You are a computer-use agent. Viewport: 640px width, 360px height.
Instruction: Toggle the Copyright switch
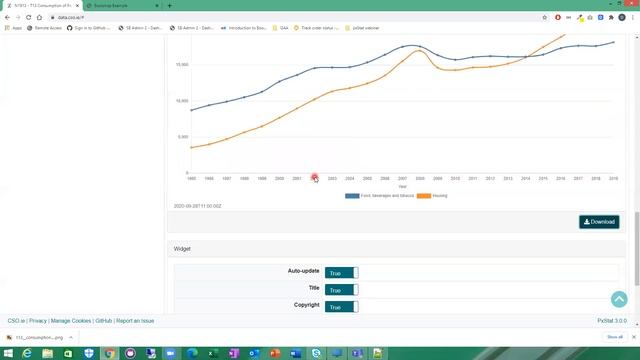(x=342, y=307)
